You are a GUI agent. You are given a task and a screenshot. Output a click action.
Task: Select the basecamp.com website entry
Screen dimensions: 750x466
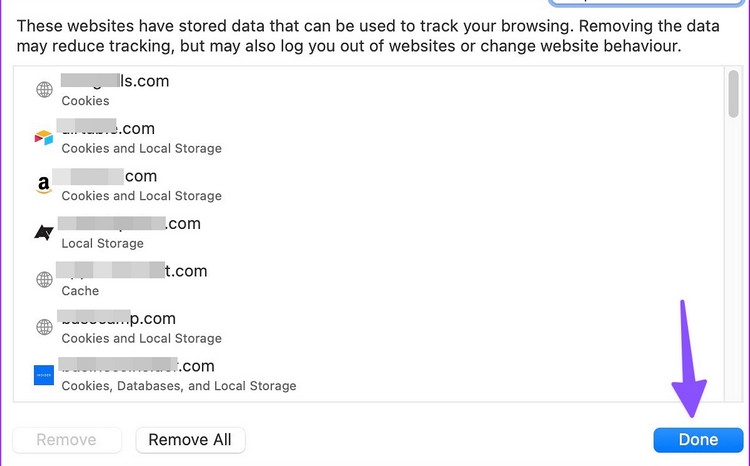pyautogui.click(x=300, y=328)
